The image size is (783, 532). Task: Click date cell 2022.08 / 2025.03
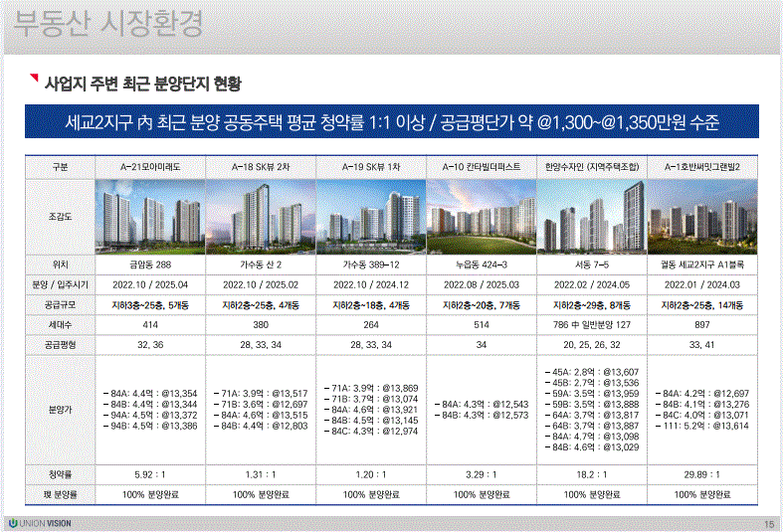coord(482,285)
